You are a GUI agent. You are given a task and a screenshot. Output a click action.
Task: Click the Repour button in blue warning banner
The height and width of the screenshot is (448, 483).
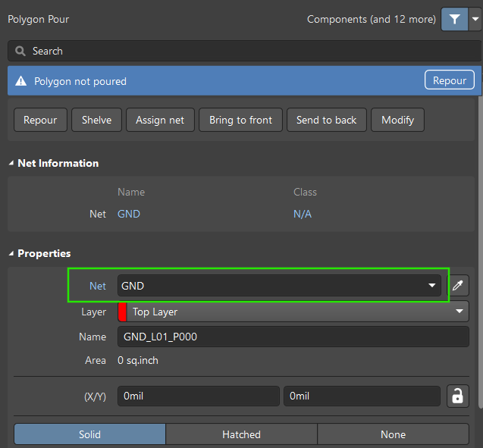coord(449,80)
